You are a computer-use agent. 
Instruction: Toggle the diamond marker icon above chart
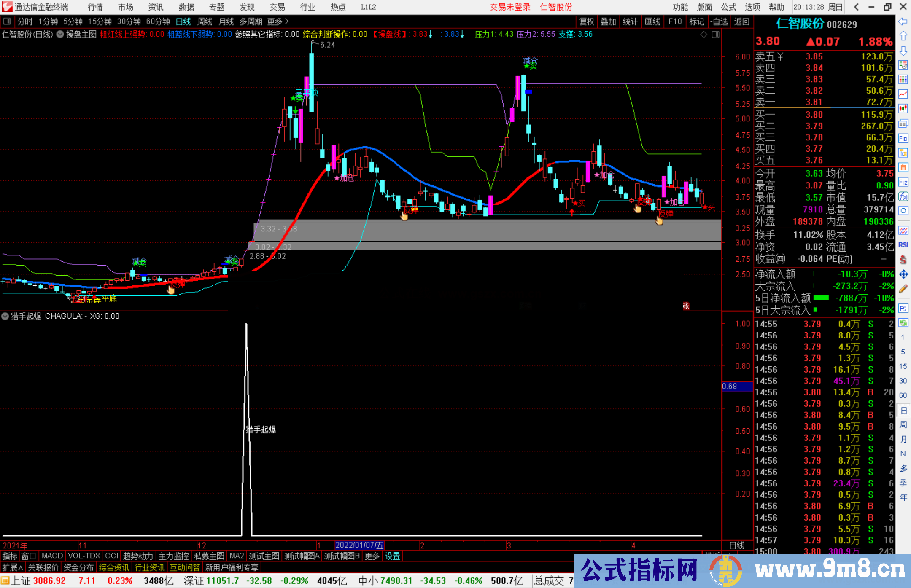(x=703, y=35)
